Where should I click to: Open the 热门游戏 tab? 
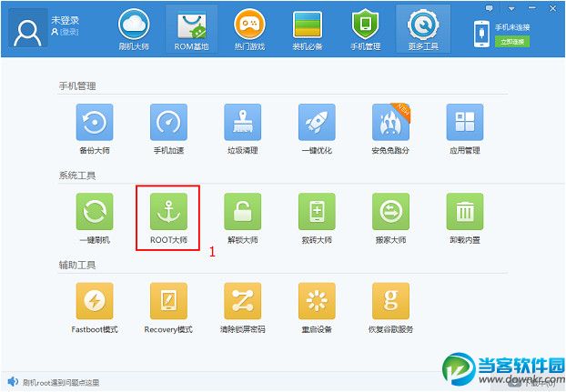[x=249, y=30]
